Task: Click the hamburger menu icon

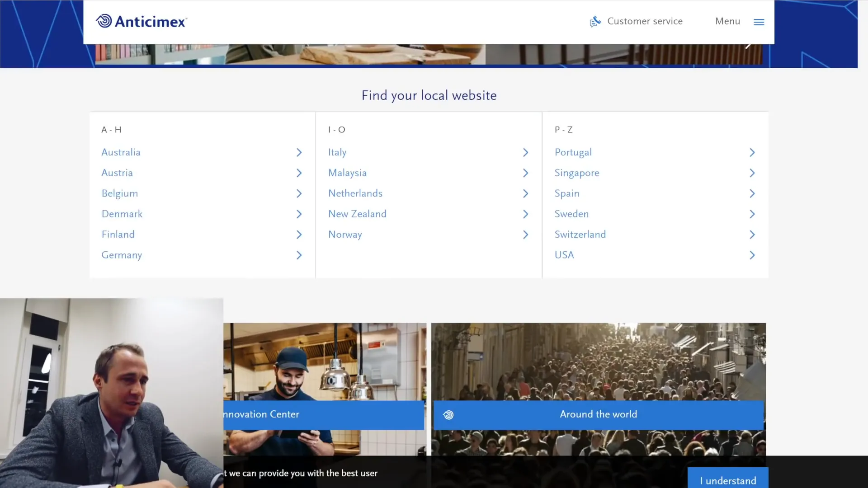Action: coord(759,22)
